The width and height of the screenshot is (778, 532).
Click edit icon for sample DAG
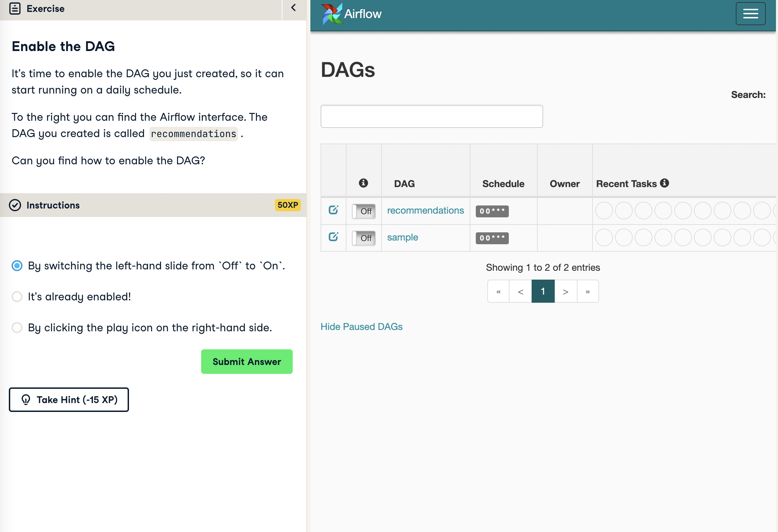coord(333,237)
